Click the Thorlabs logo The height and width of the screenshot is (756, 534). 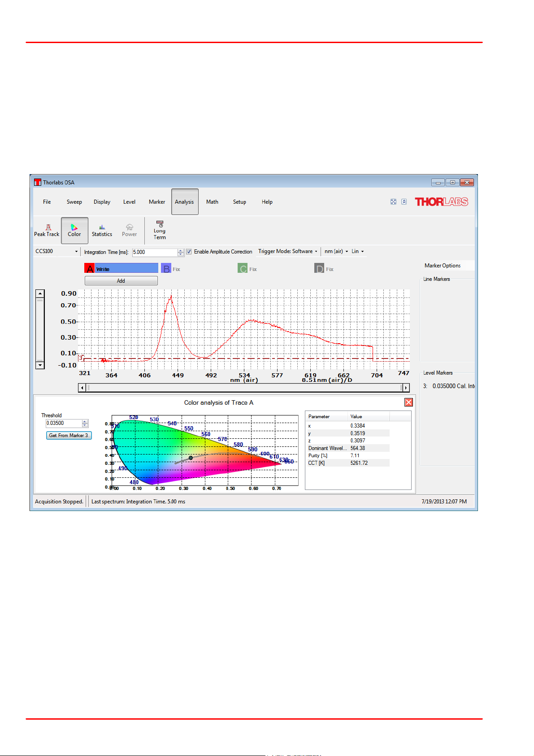point(442,202)
